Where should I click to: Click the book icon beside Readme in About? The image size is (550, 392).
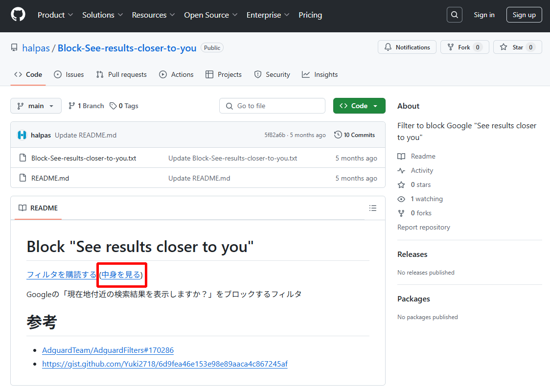[401, 156]
